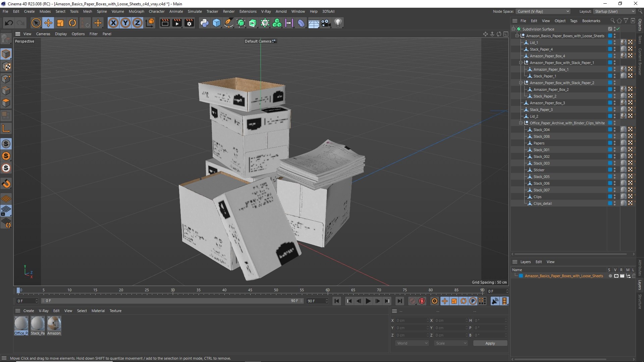Click the Undo arrow icon
The image size is (644, 362).
[x=9, y=23]
